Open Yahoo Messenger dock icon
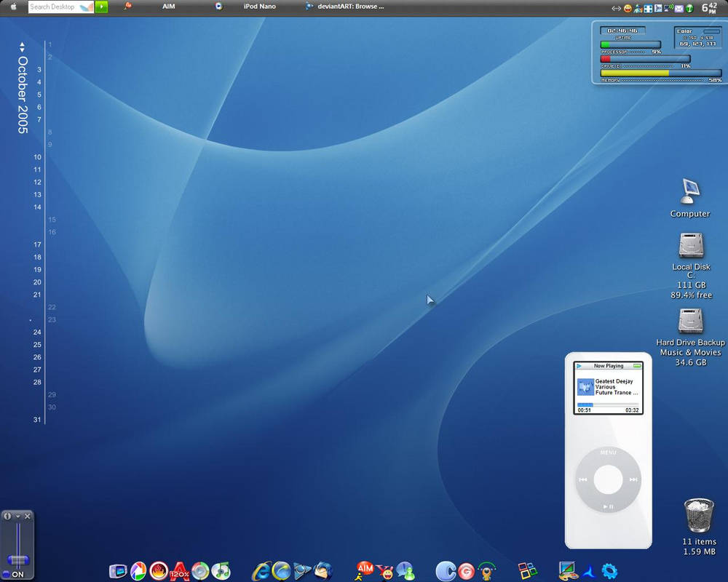Viewport: 728px width, 582px height. [385, 572]
